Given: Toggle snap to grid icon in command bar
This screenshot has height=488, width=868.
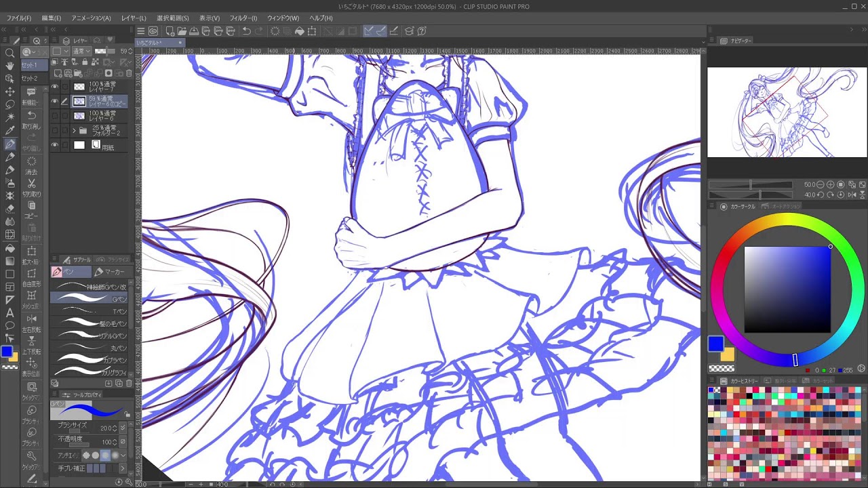Looking at the screenshot, I should pos(393,31).
